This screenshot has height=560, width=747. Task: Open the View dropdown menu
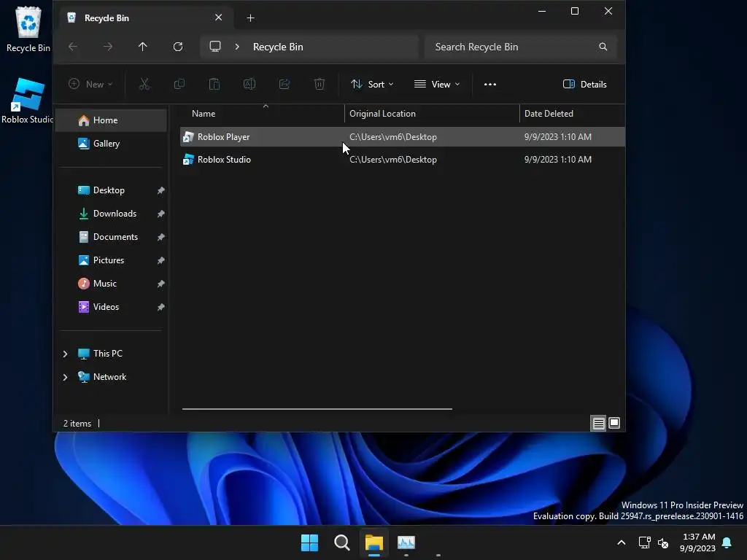tap(437, 85)
